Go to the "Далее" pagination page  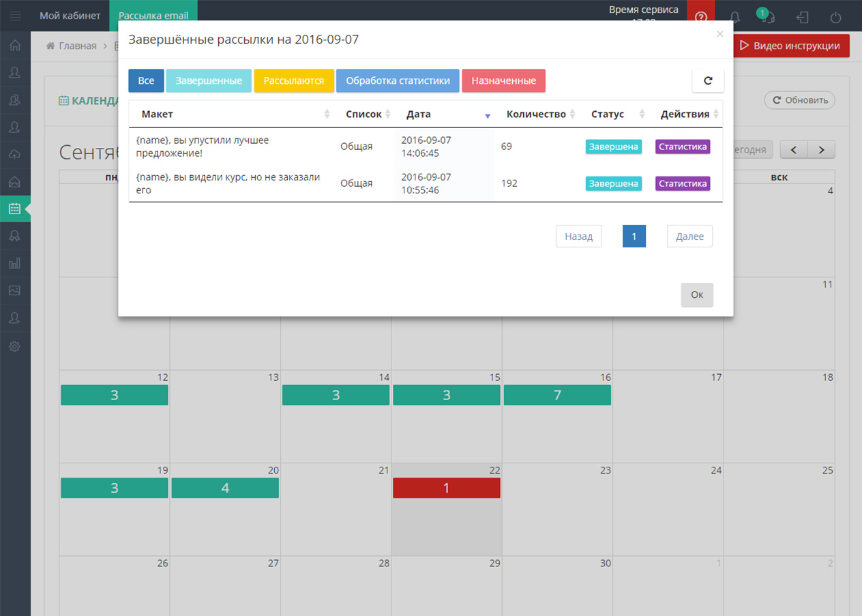689,236
